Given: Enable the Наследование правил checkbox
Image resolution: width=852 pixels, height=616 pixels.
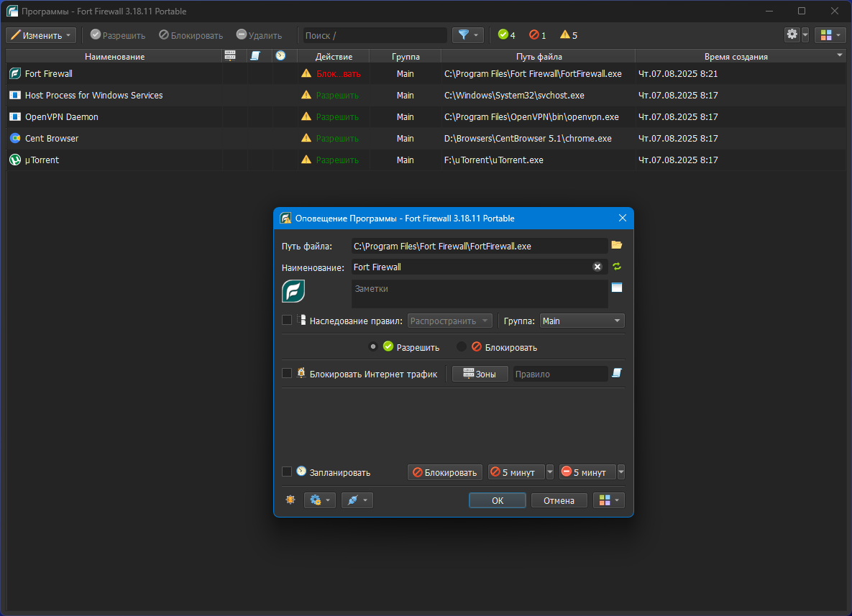Looking at the screenshot, I should (287, 321).
